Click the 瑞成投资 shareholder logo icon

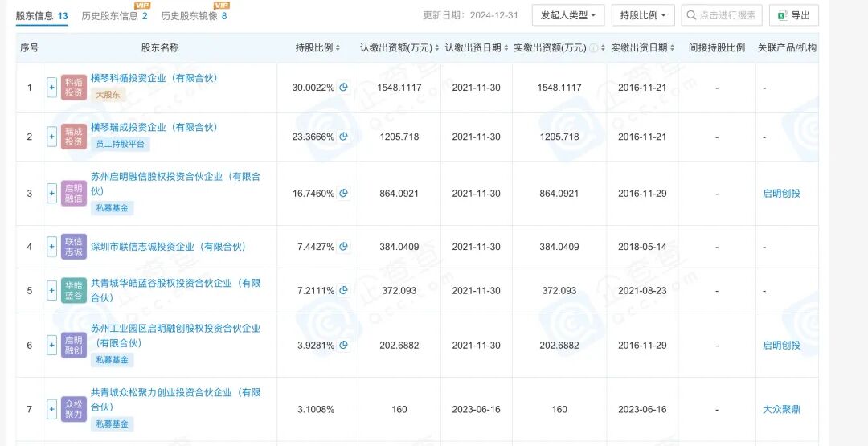tap(73, 137)
